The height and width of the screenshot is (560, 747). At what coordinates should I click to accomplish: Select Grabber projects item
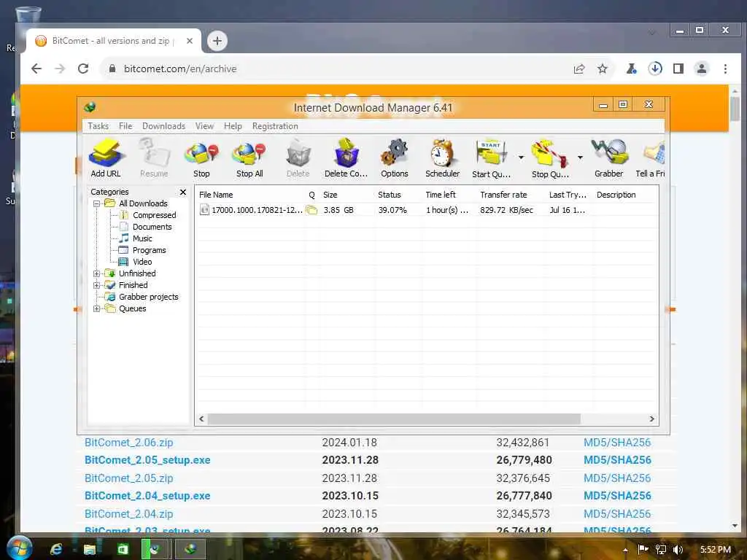pos(148,297)
